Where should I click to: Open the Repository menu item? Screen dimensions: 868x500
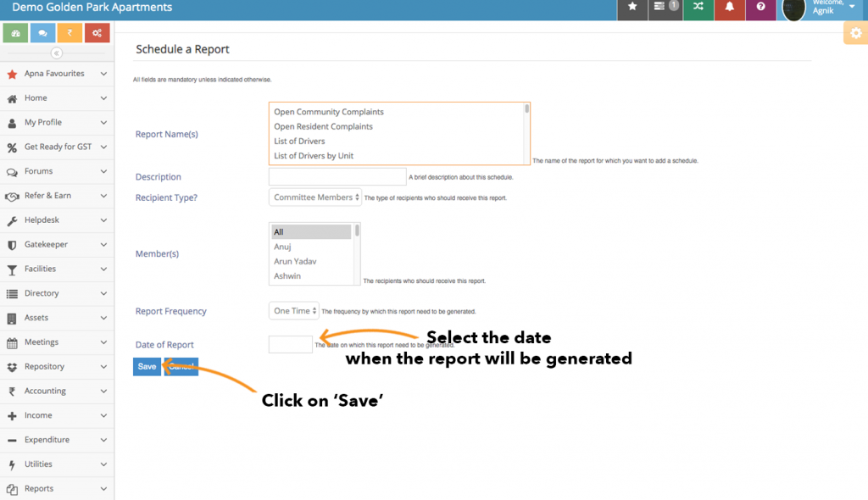point(57,367)
